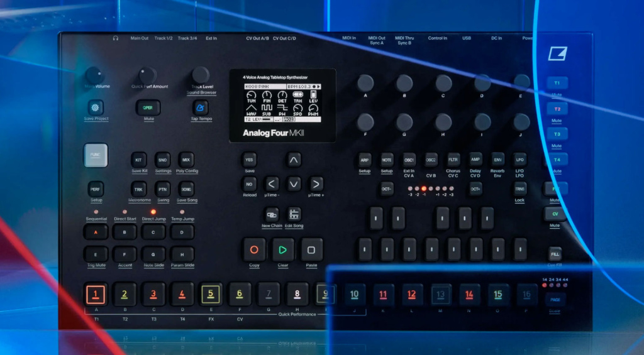Hit the gear Save Project button

(x=96, y=108)
